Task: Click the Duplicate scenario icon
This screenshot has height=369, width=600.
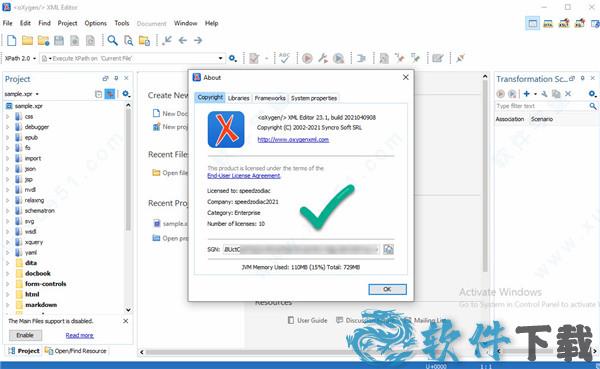Action: [x=556, y=94]
